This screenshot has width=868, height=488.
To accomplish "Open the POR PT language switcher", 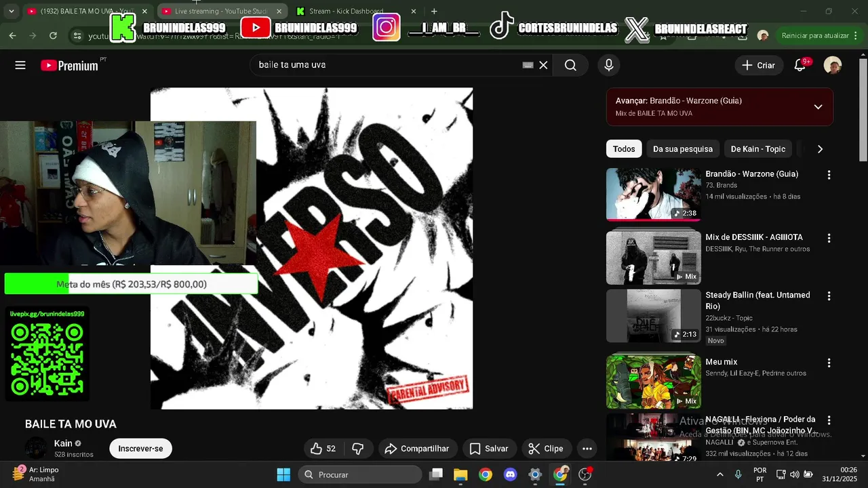I will 760,474.
